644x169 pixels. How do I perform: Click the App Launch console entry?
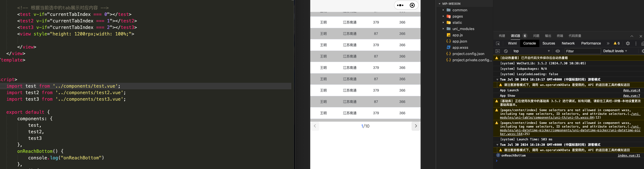tap(509, 90)
